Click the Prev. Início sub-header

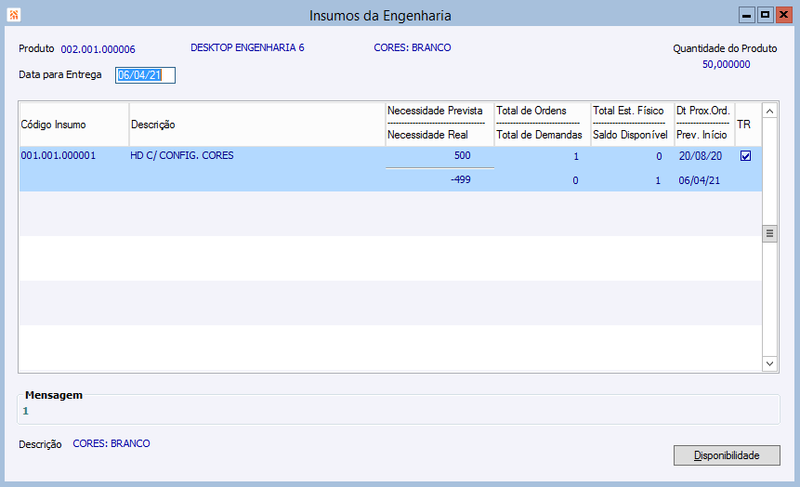point(702,135)
